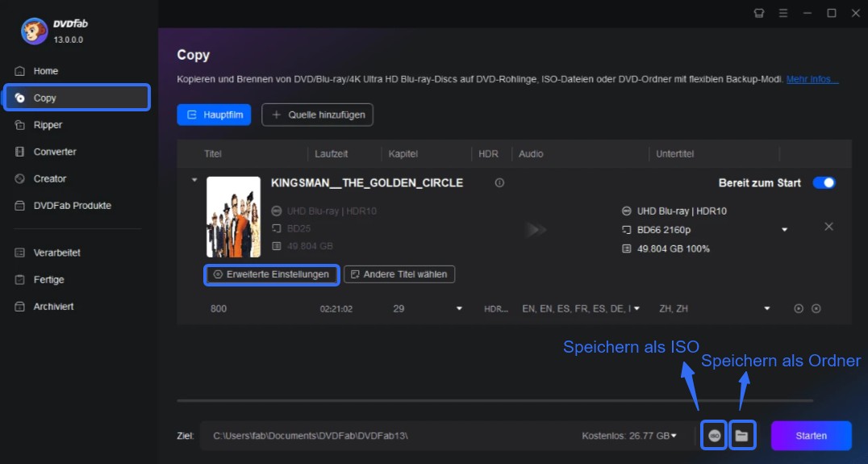The height and width of the screenshot is (464, 868).
Task: Click the Audio column header
Action: point(531,154)
